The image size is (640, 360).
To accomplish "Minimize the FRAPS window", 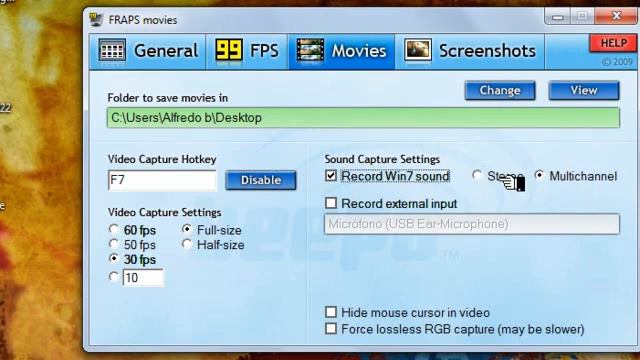I will click(558, 17).
